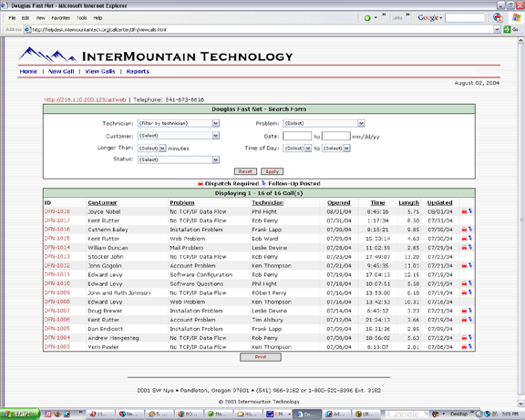Click the Firefox quick launch icon on taskbar

57,414
